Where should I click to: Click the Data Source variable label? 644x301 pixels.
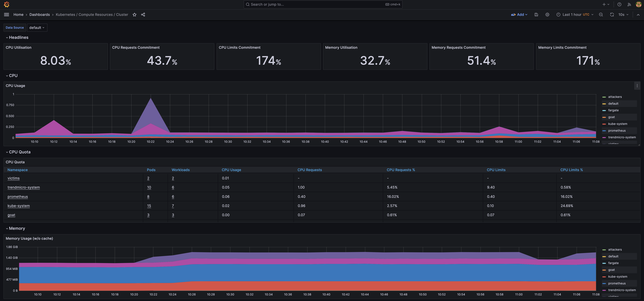click(15, 28)
